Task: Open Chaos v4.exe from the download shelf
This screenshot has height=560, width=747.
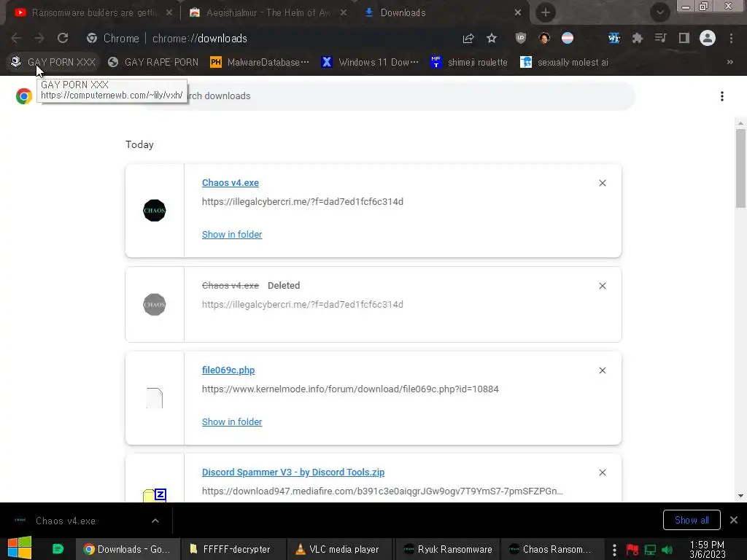Action: click(x=65, y=521)
